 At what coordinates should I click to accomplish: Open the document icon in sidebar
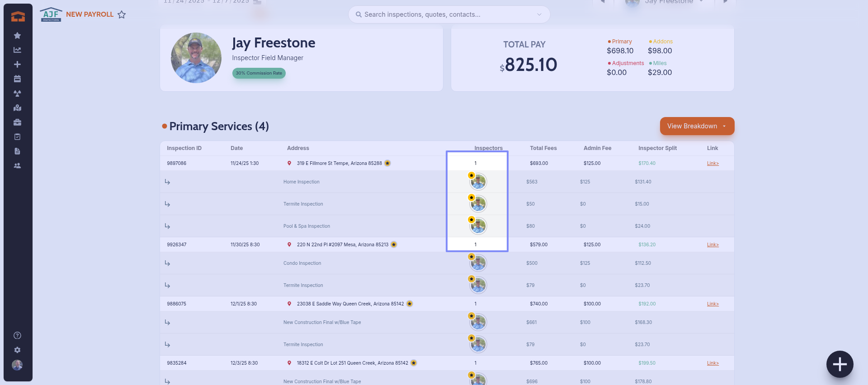click(x=17, y=151)
